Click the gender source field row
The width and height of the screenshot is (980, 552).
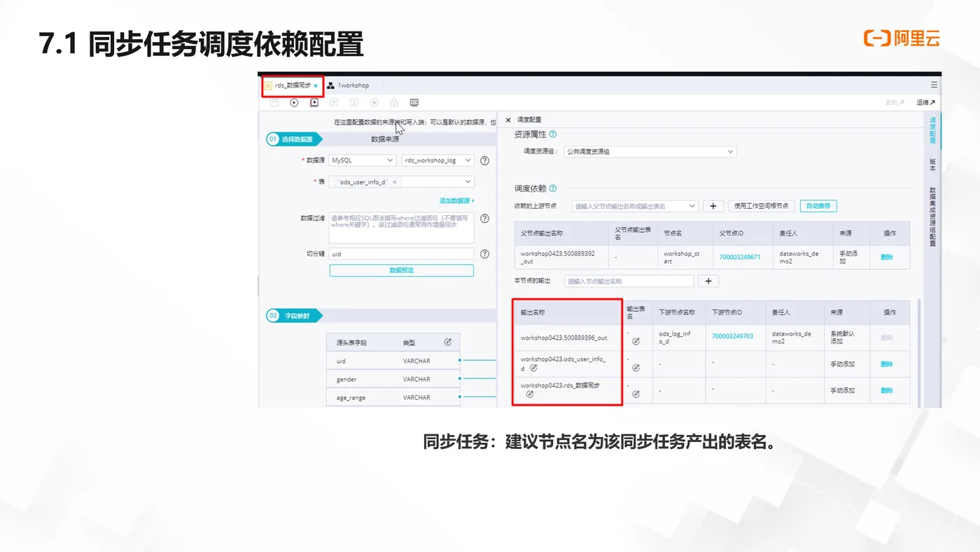coord(393,379)
